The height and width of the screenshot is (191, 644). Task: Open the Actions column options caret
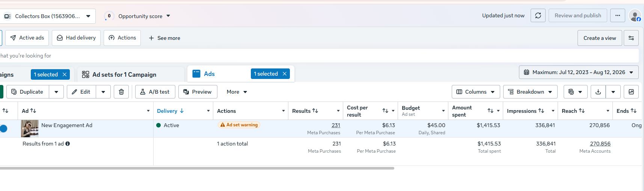(284, 111)
